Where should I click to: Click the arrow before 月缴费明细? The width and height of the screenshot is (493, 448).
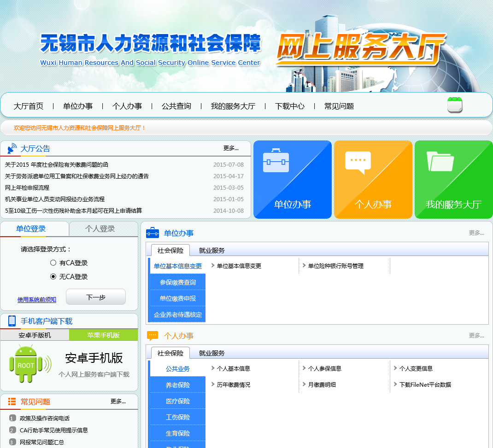click(x=304, y=384)
